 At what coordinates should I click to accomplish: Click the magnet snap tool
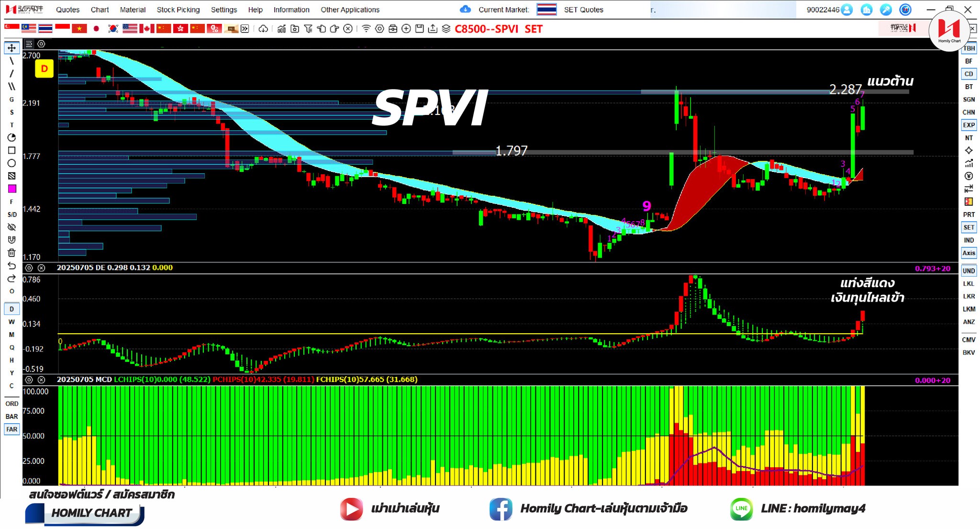pyautogui.click(x=11, y=240)
